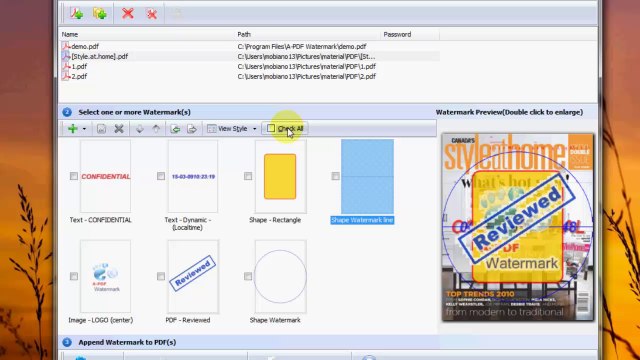Click the Delete watermark X icon
Image resolution: width=640 pixels, height=360 pixels.
coord(119,129)
